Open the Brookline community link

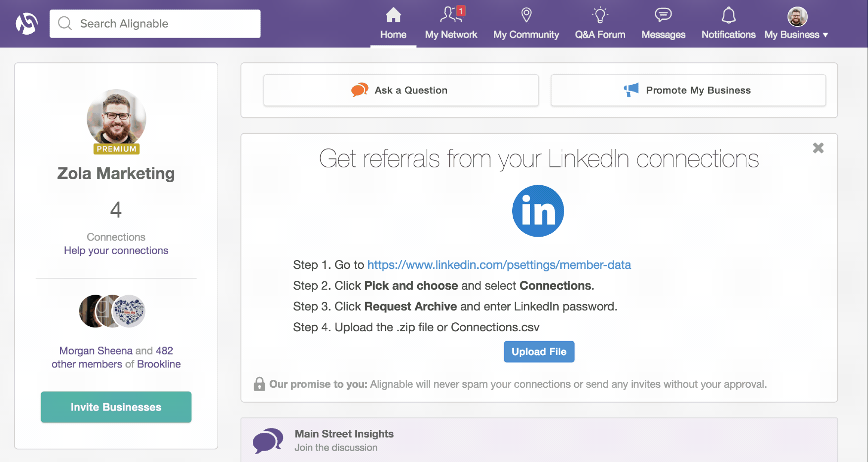coord(159,364)
